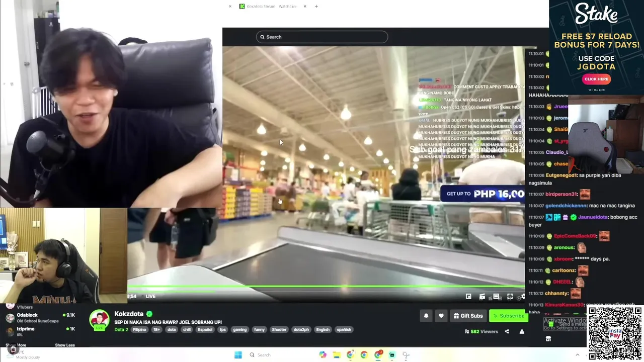The image size is (644, 362).
Task: Open a new browser tab
Action: (316, 6)
